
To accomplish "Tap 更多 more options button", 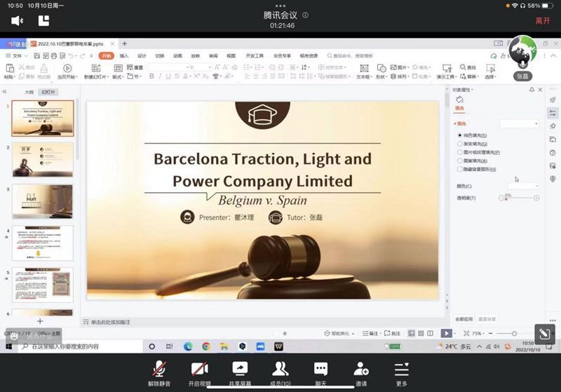I will pos(401,373).
